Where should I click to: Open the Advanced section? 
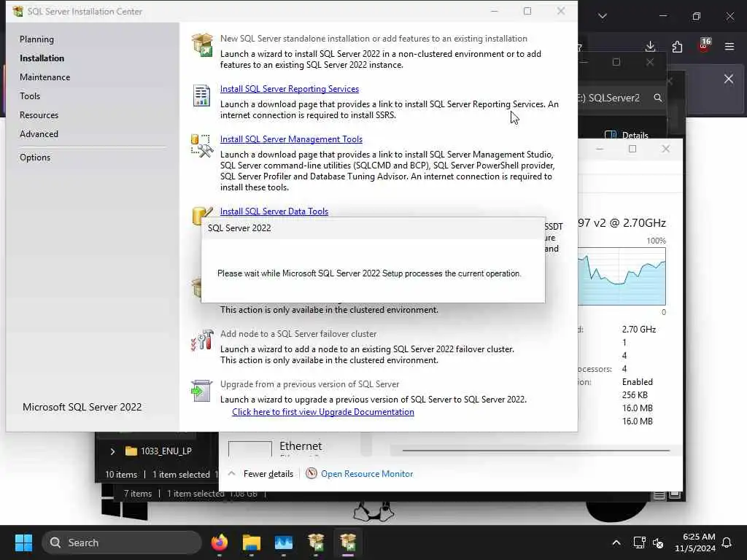pyautogui.click(x=39, y=134)
